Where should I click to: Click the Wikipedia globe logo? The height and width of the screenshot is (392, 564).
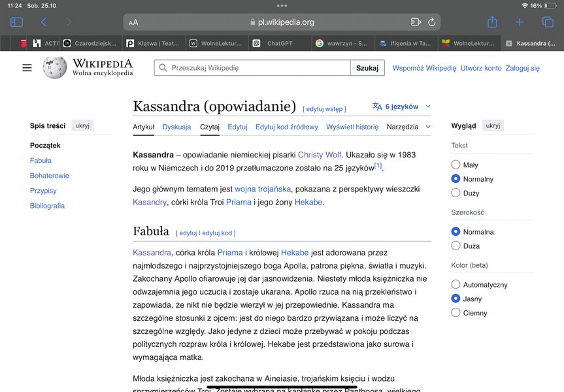(54, 67)
